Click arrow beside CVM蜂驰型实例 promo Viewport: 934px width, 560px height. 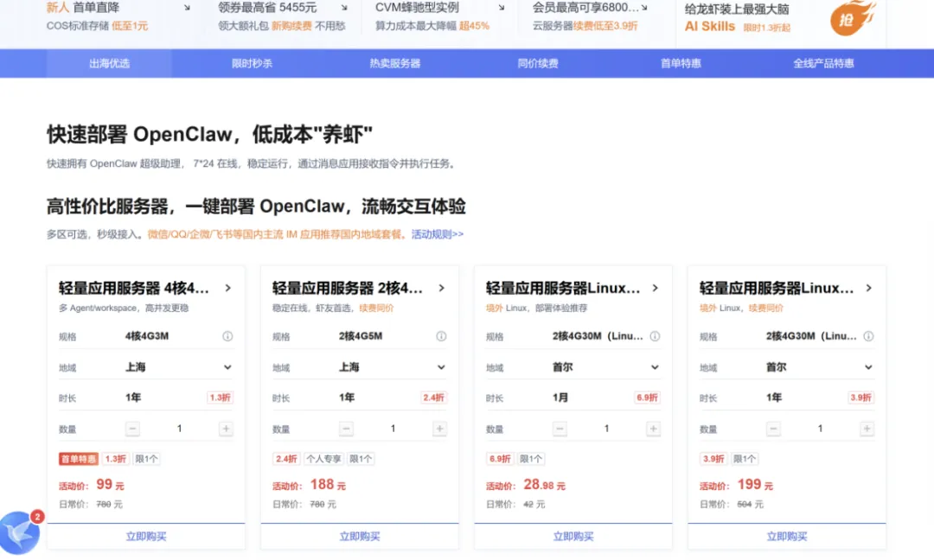pyautogui.click(x=502, y=8)
